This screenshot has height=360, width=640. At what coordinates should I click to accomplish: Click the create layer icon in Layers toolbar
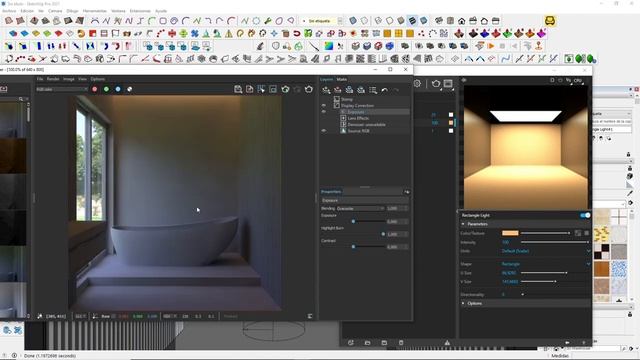[x=326, y=90]
